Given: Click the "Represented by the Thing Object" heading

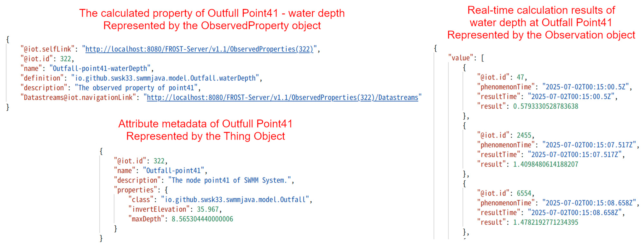Looking at the screenshot, I should tap(205, 136).
